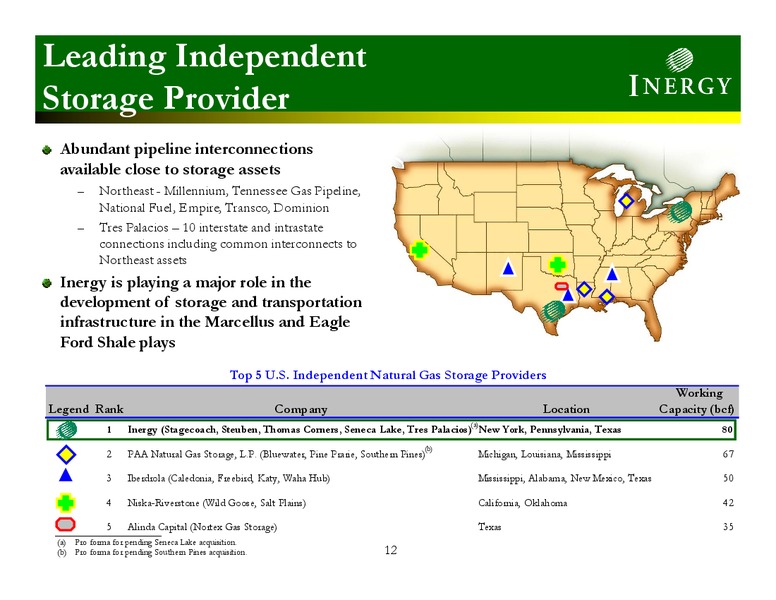Click the slide title 'Leading Independent Storage Provider'
Viewport: 776px width, 600px height.
[204, 77]
